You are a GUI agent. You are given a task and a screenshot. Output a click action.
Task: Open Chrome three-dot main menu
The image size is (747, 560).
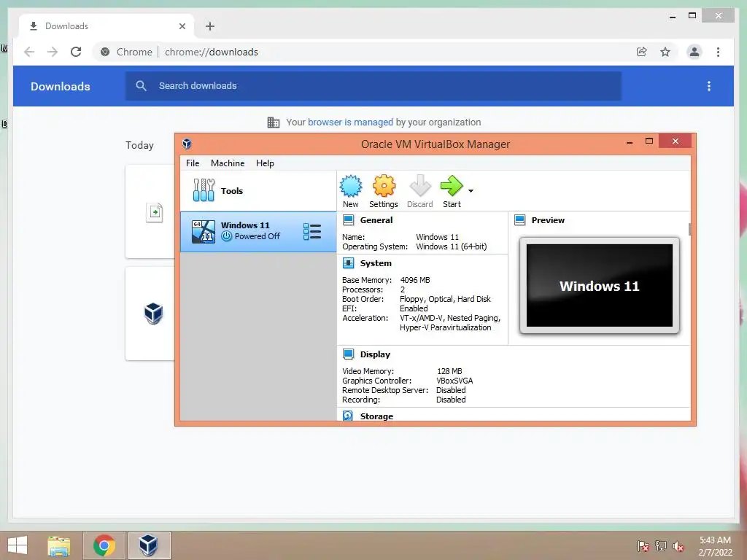click(x=718, y=52)
